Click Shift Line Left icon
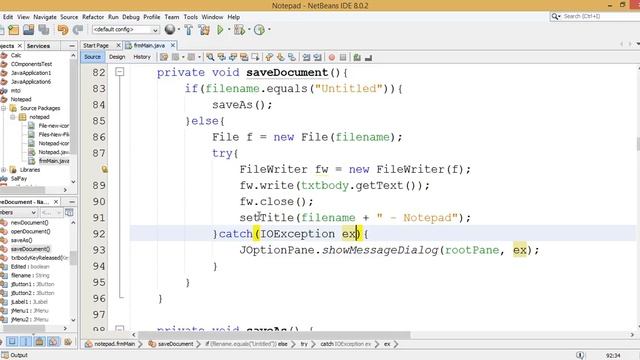The width and height of the screenshot is (640, 360). coord(307,58)
